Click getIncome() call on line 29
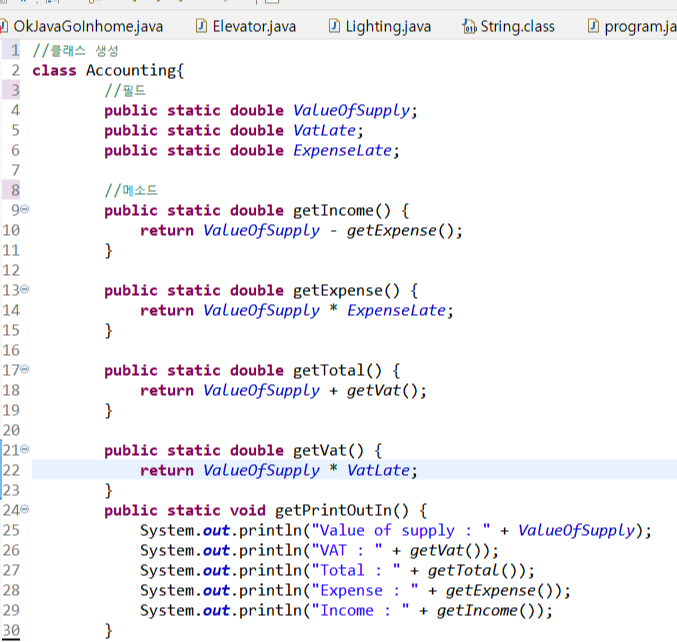 tap(490, 610)
